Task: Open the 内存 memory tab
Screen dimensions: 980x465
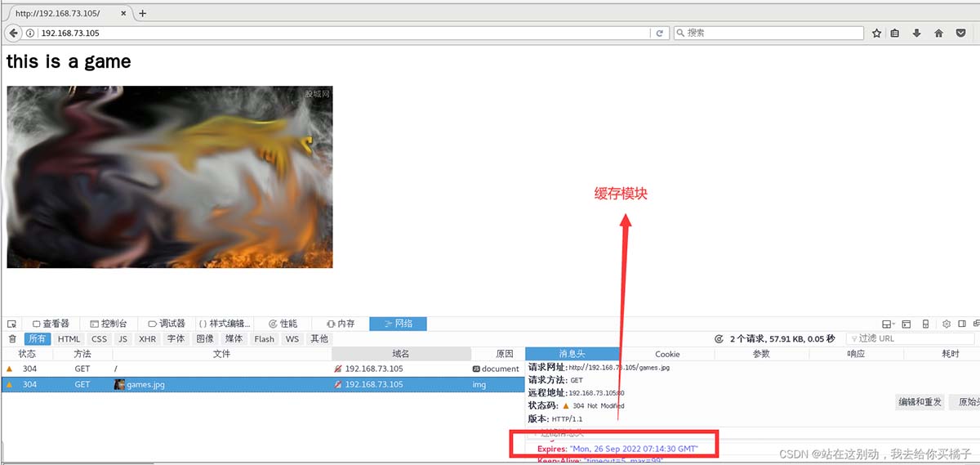Action: pyautogui.click(x=341, y=324)
